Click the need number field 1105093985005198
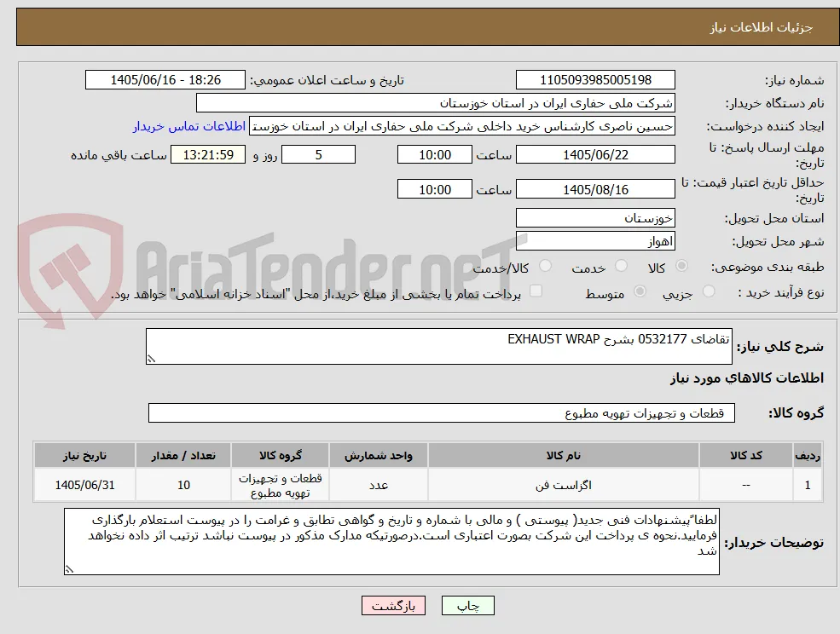The image size is (840, 634). [595, 80]
